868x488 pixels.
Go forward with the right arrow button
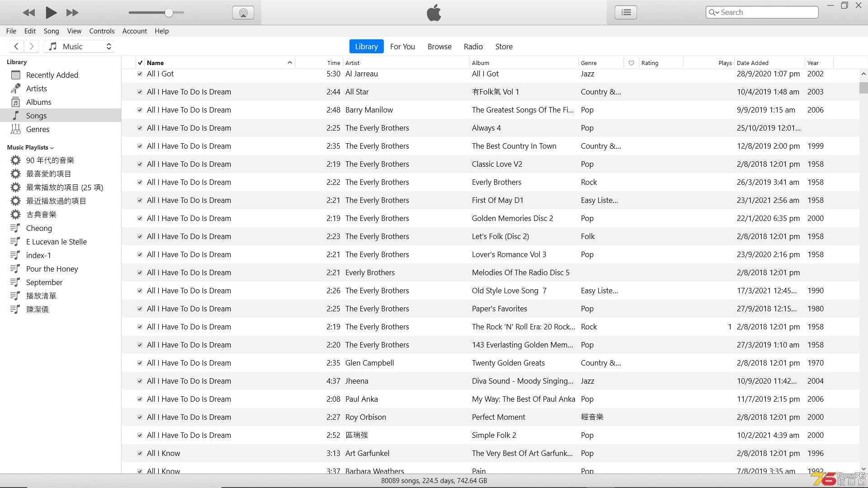tap(32, 46)
